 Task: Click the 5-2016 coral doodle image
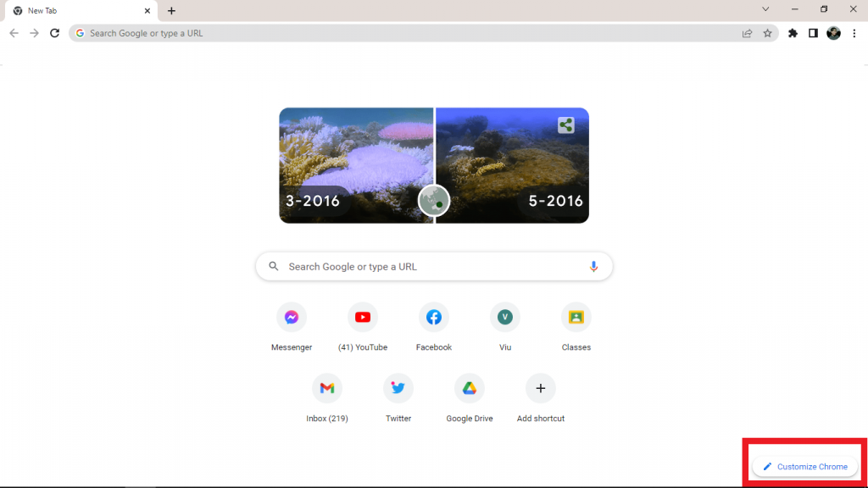click(513, 165)
